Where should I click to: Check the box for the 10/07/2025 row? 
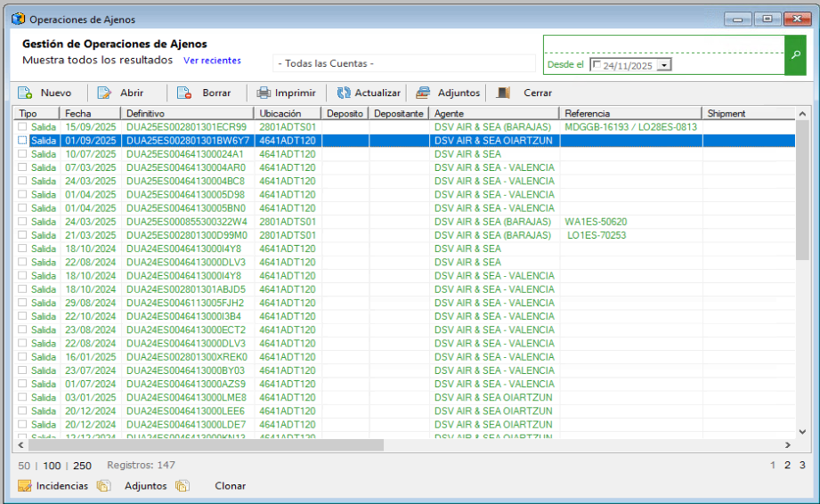tap(22, 154)
